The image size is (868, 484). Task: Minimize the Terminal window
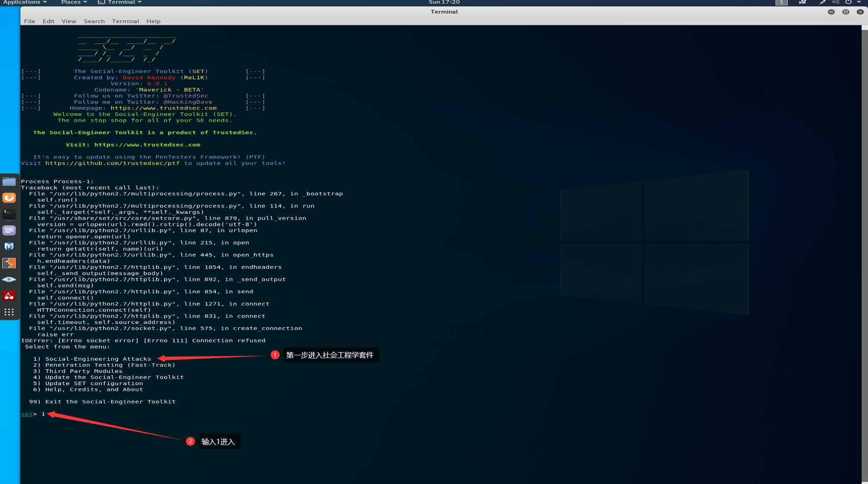coord(831,12)
